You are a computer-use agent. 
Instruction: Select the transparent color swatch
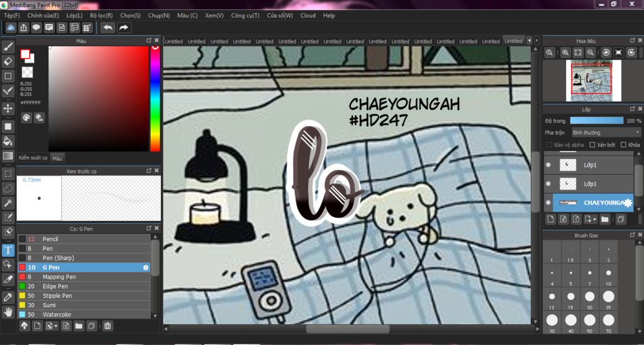pos(27,72)
